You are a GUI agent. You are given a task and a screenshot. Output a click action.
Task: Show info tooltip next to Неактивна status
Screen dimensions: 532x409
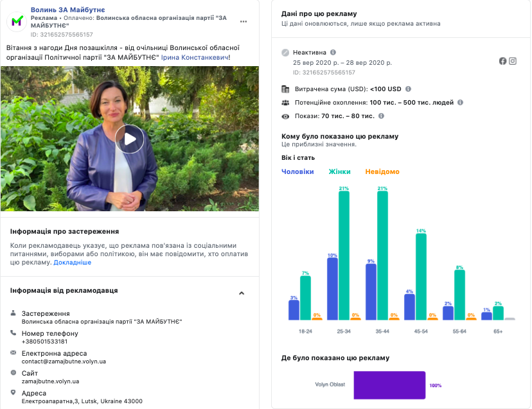[333, 53]
